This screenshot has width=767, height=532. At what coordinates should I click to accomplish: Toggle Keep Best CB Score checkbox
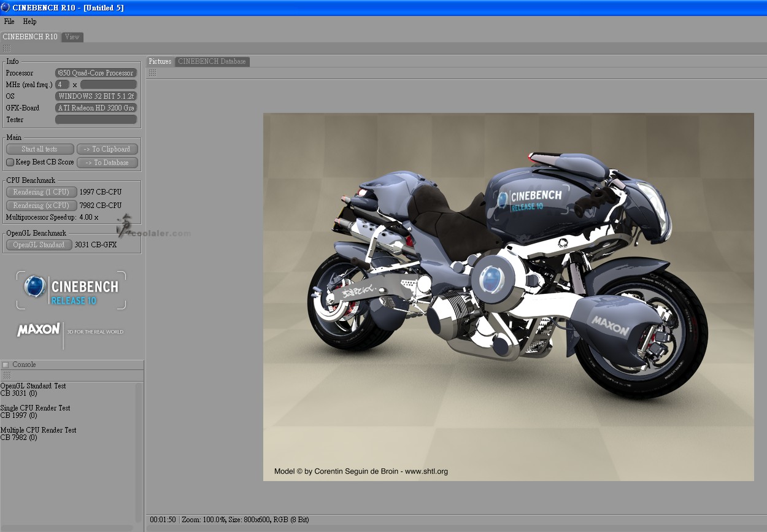click(10, 162)
